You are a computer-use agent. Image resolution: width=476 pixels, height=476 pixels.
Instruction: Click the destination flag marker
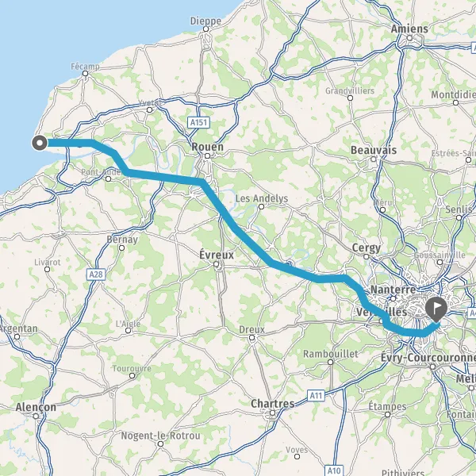tap(436, 310)
